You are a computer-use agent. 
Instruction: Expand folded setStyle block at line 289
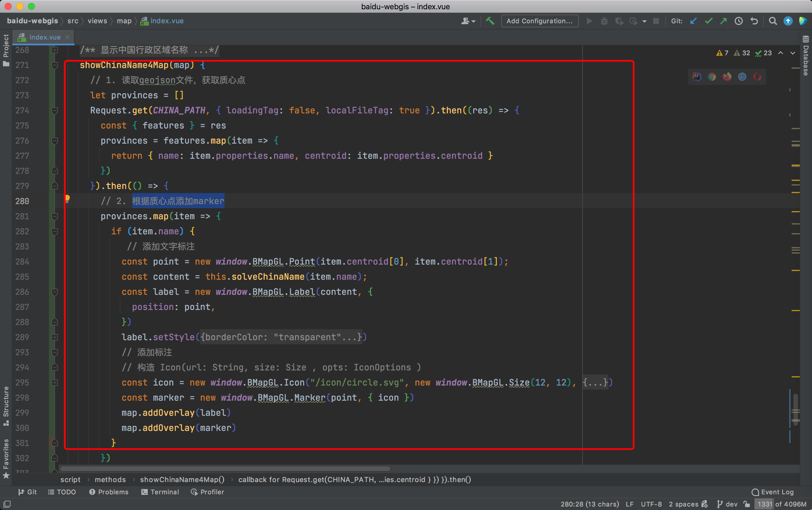pos(54,337)
